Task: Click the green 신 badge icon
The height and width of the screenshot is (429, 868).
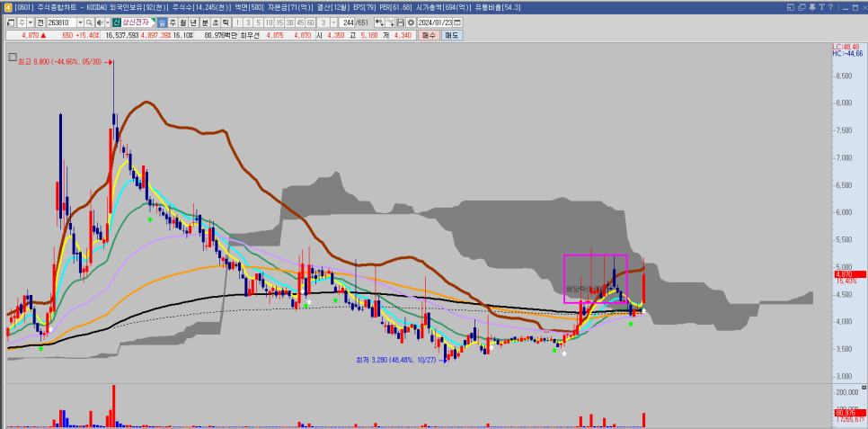Action: 117,22
